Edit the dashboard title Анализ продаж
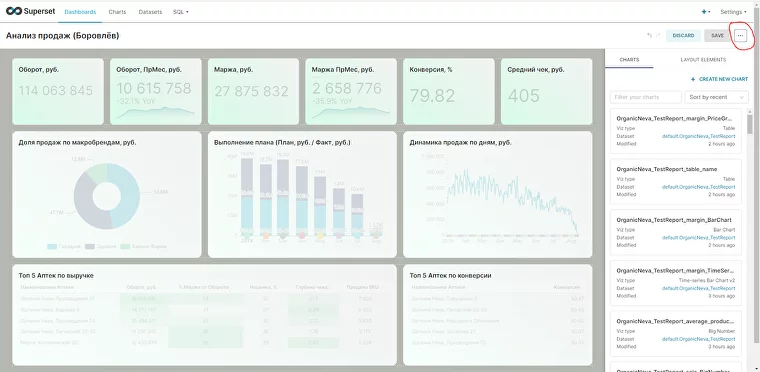 point(63,35)
